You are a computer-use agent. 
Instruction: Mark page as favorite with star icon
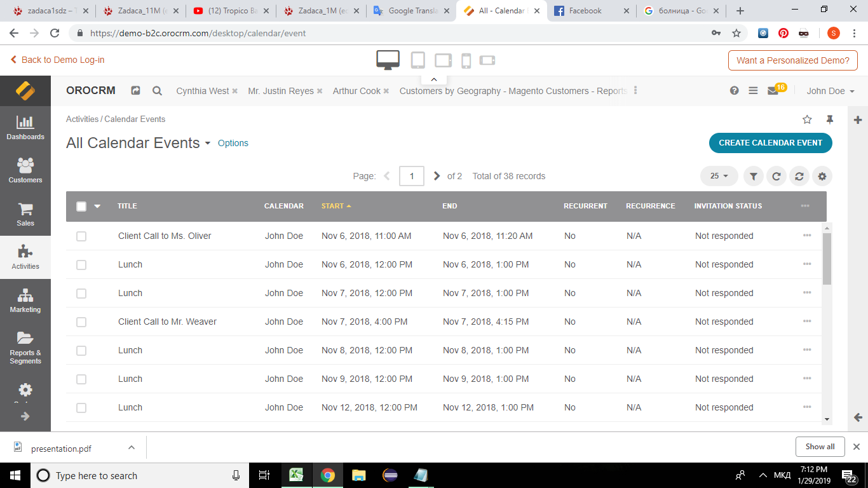click(807, 119)
